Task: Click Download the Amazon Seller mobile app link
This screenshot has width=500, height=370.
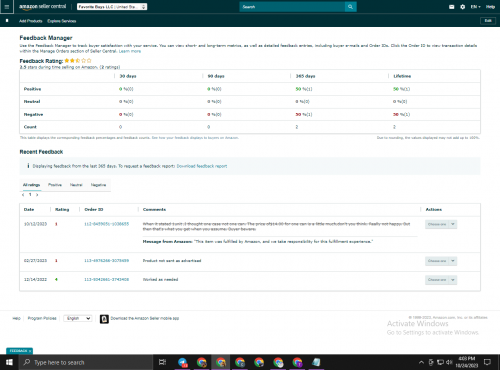Action: click(x=145, y=318)
